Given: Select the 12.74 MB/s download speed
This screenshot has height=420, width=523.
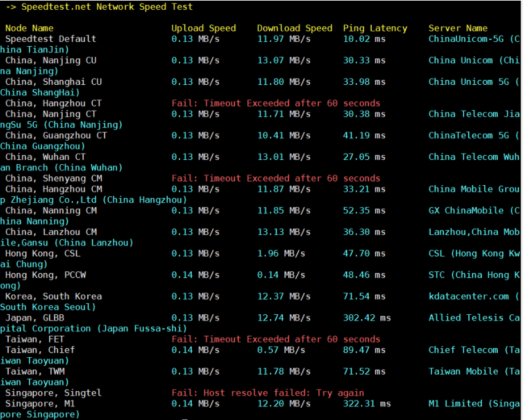Looking at the screenshot, I should coord(284,317).
